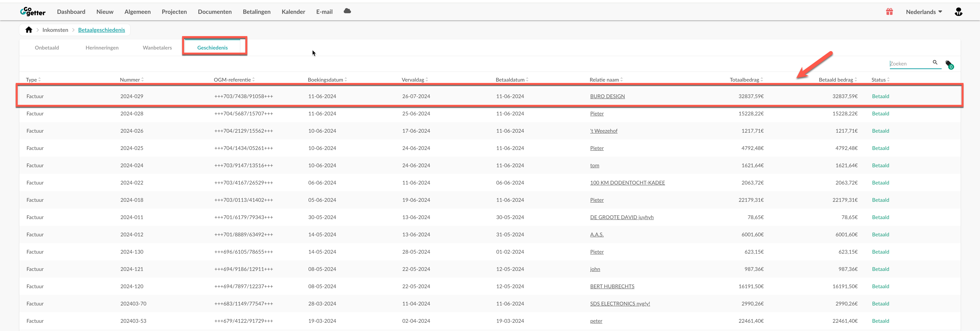
Task: Open the Betalingen menu
Action: (x=257, y=12)
